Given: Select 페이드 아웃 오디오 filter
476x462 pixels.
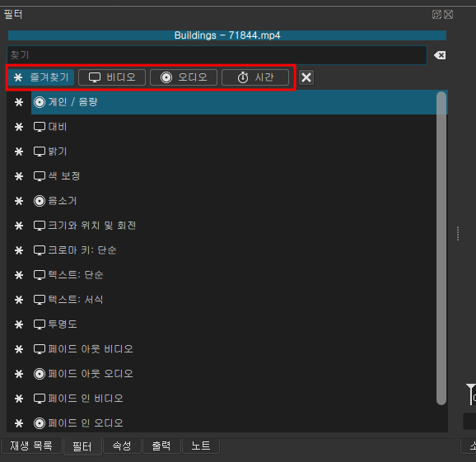Looking at the screenshot, I should pos(239,374).
